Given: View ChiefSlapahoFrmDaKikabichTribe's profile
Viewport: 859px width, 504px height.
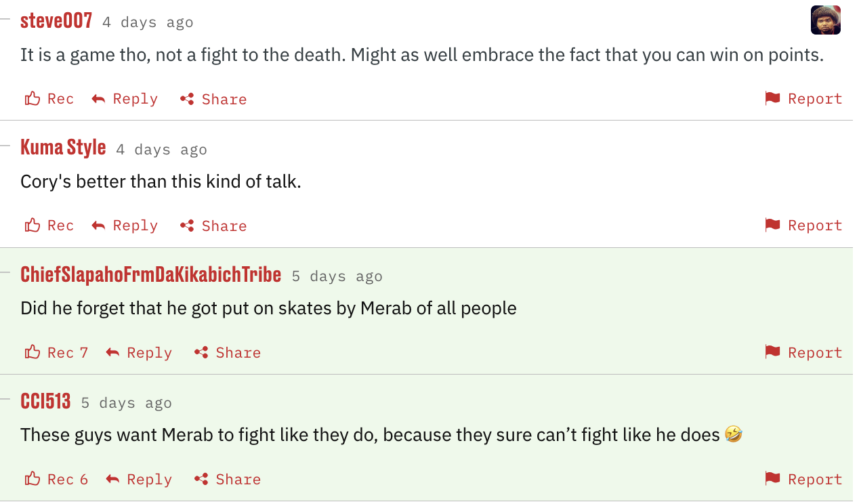Looking at the screenshot, I should 150,274.
